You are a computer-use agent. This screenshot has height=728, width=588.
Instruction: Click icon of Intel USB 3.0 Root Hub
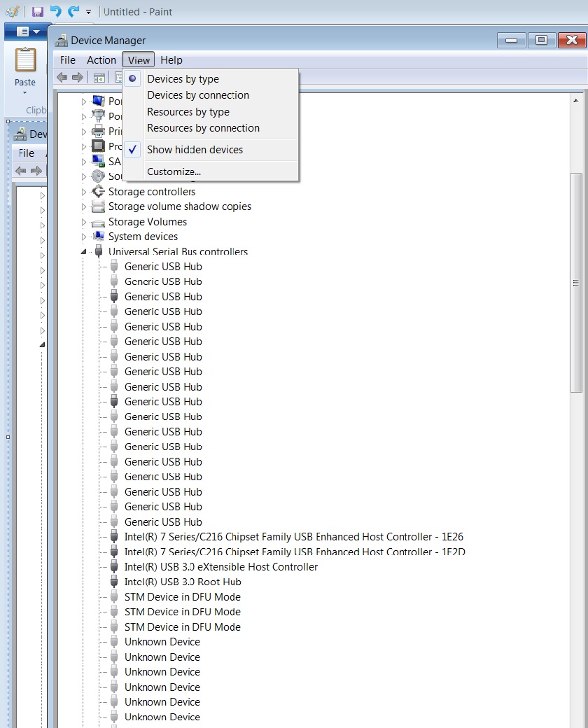pos(114,581)
